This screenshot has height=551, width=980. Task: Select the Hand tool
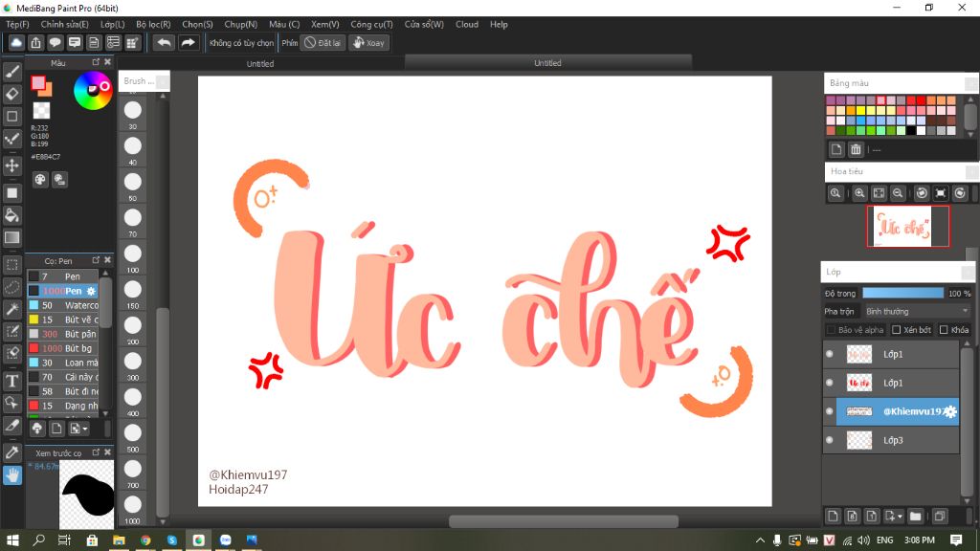[11, 475]
